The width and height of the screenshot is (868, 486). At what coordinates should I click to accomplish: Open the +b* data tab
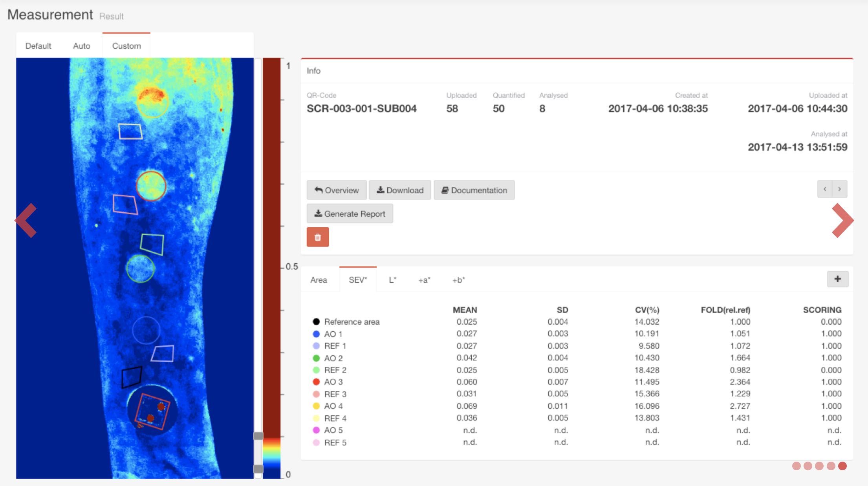click(x=458, y=280)
